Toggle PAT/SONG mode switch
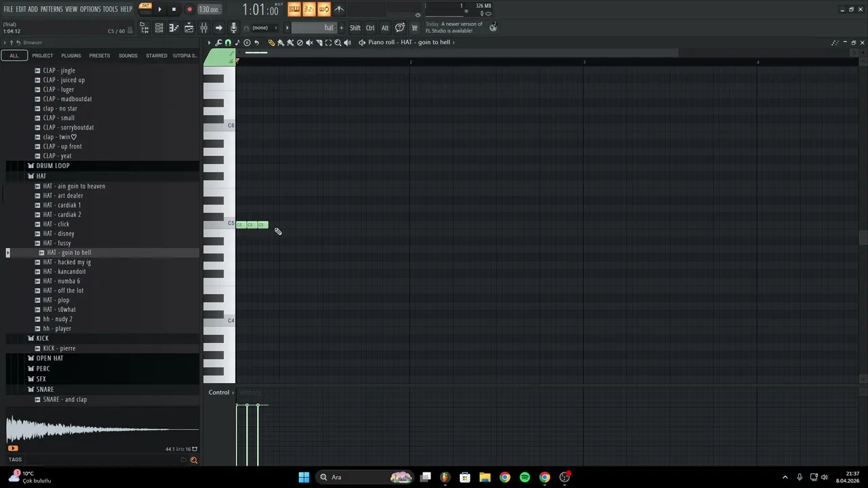Viewport: 868px width, 488px height. (x=145, y=9)
